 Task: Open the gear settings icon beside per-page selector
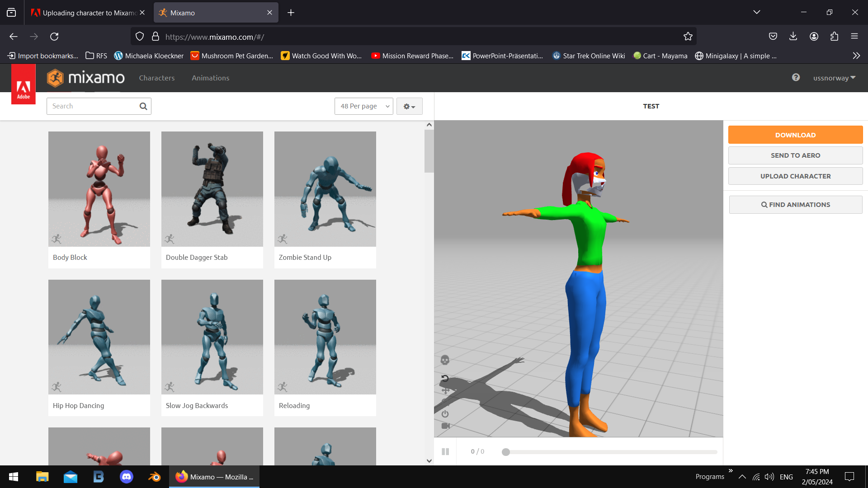[409, 106]
